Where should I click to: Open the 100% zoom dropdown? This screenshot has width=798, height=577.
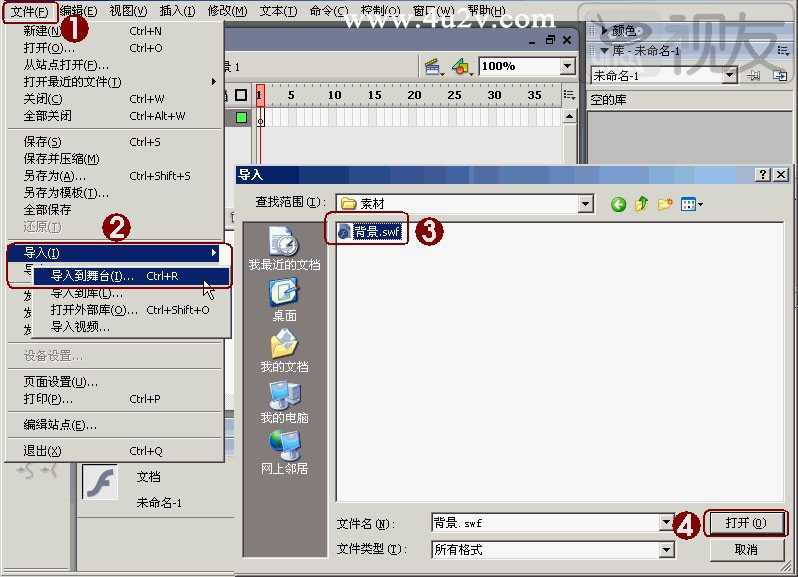click(568, 66)
